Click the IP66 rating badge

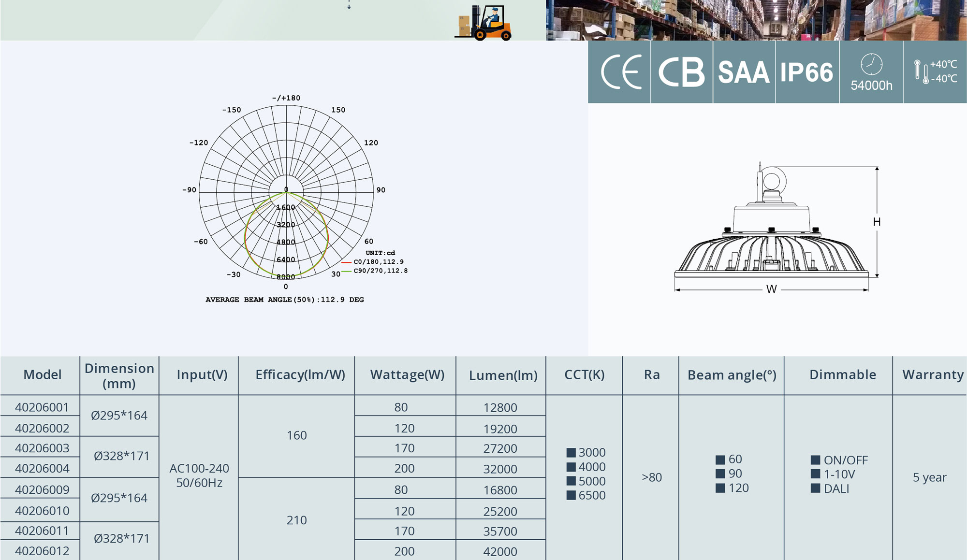pos(806,72)
